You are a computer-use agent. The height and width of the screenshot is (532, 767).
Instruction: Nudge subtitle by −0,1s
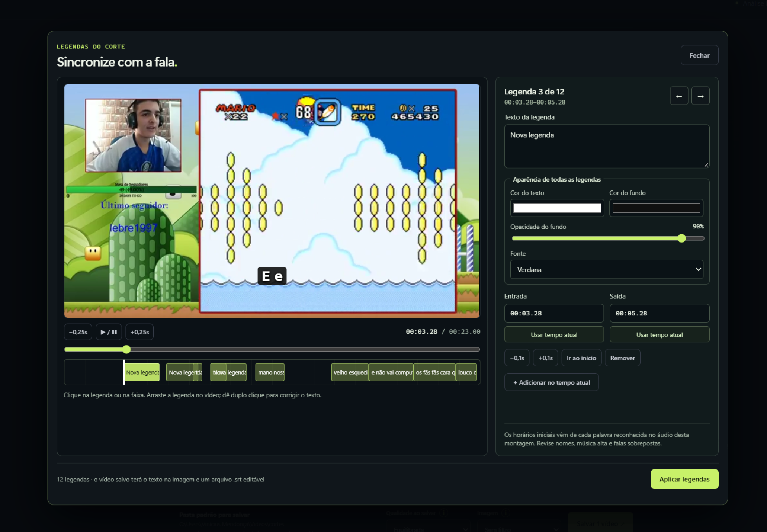coord(517,358)
